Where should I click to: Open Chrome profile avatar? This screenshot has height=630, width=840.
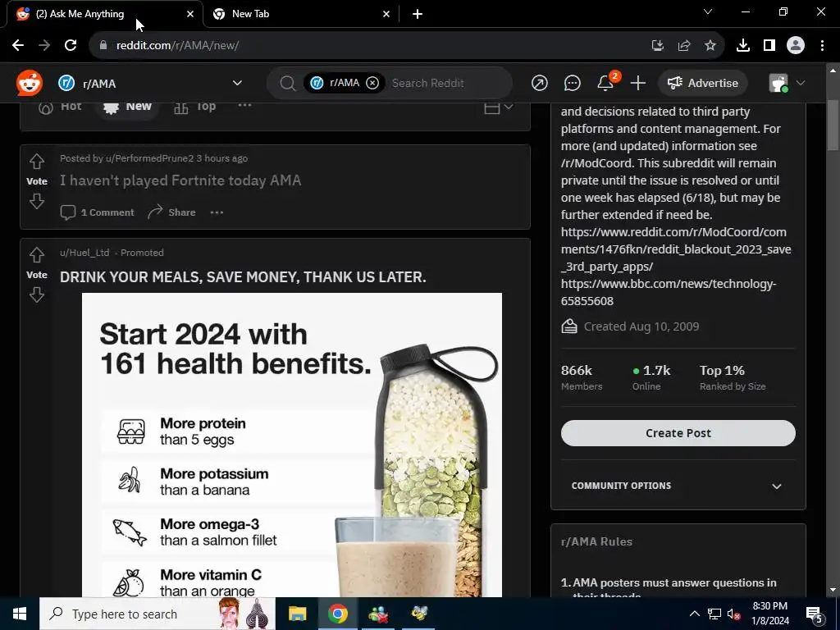point(796,46)
